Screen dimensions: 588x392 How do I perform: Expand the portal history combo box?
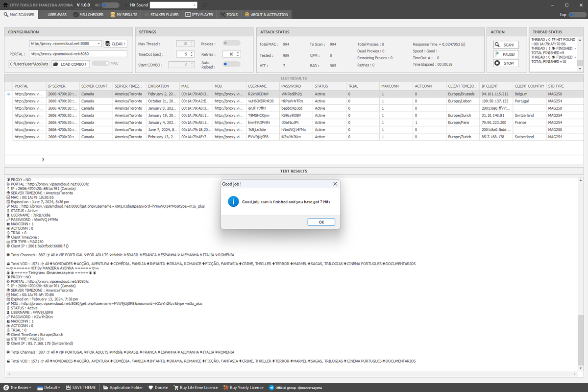coord(98,44)
